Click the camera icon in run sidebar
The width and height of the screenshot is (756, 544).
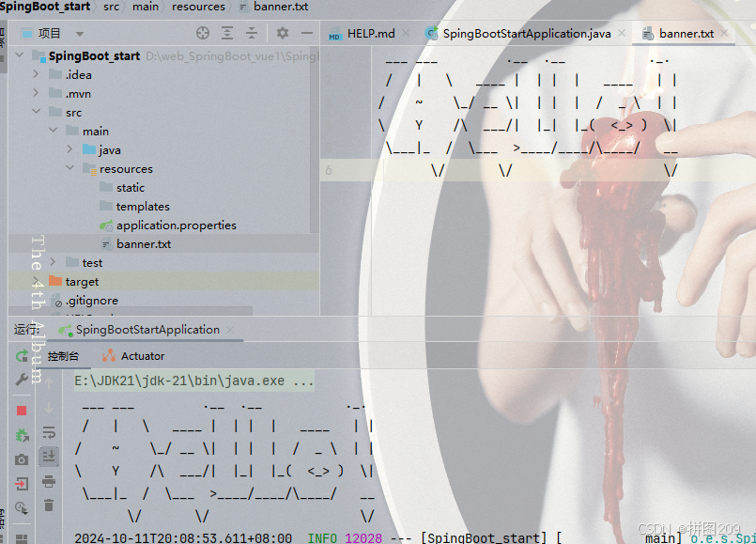coord(22,459)
